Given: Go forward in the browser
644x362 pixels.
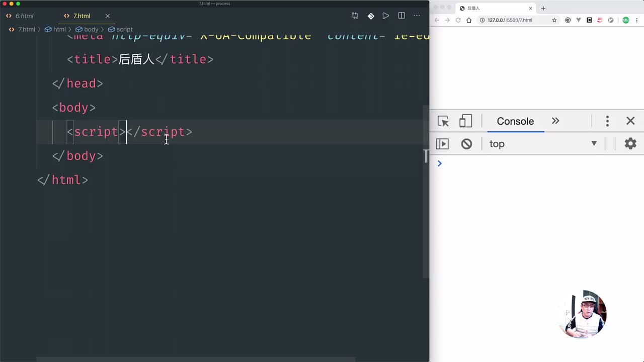Looking at the screenshot, I should [x=447, y=20].
